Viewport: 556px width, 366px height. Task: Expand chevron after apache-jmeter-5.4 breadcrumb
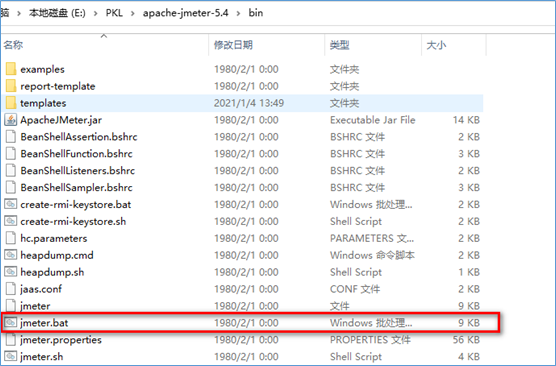pyautogui.click(x=238, y=13)
